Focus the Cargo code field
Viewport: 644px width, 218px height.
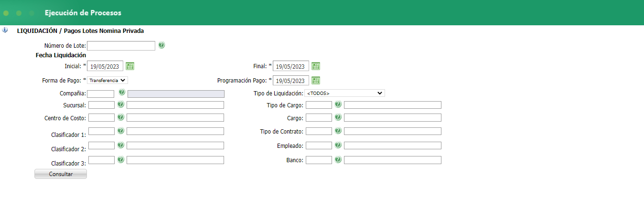point(319,117)
